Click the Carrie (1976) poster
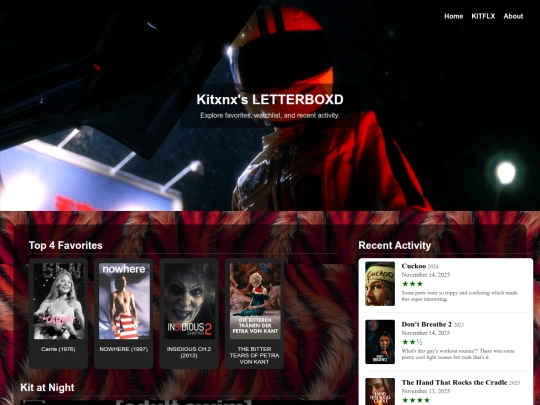Viewport: 540px width, 405px height. 59,301
